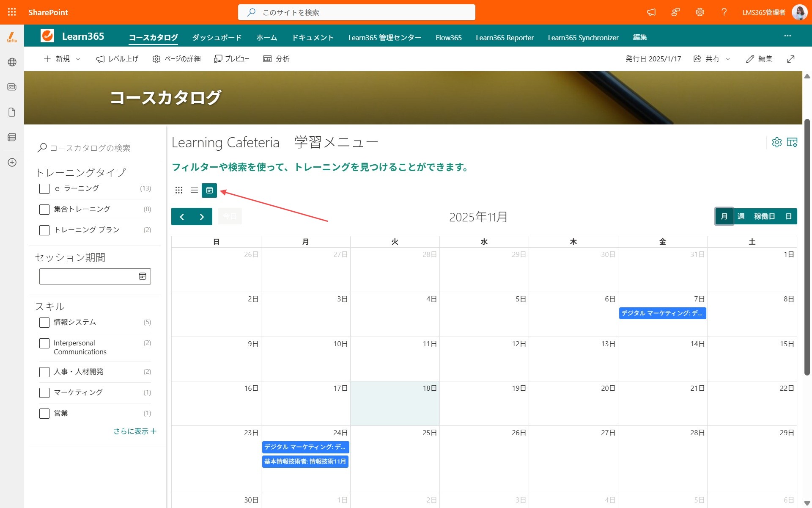Screen dimensions: 812x508
Task: Click 編集 in the site navigation
Action: pyautogui.click(x=640, y=37)
